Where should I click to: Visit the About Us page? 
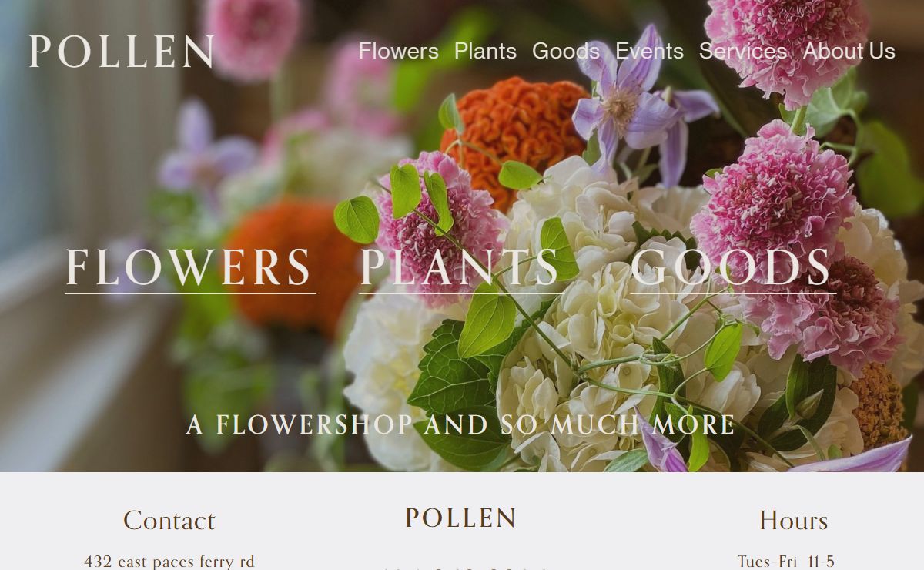tap(849, 51)
